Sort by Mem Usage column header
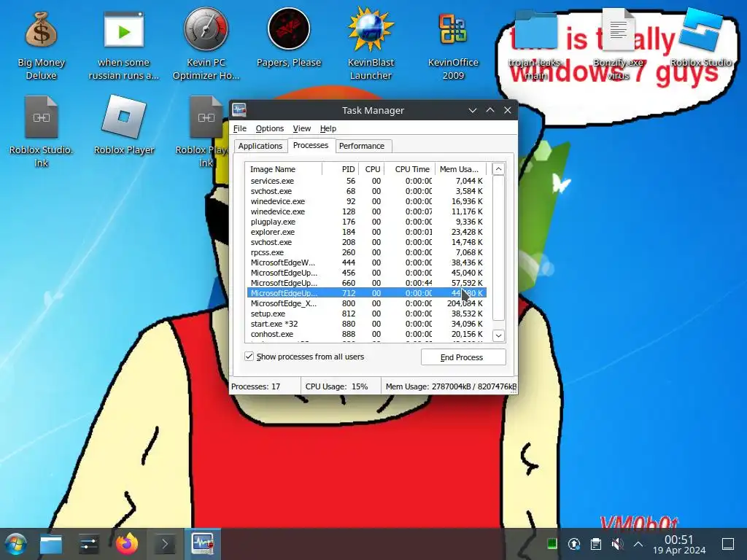Image resolution: width=747 pixels, height=560 pixels. [x=461, y=169]
